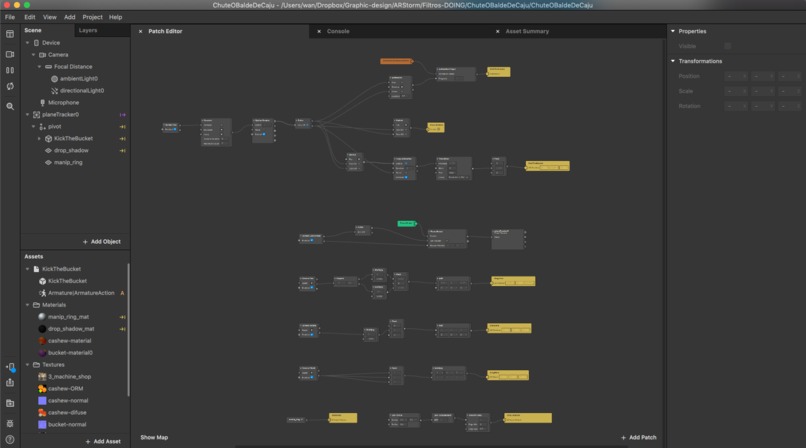Click the video camera icon in left toolbar
This screenshot has height=448, width=806.
pyautogui.click(x=10, y=54)
